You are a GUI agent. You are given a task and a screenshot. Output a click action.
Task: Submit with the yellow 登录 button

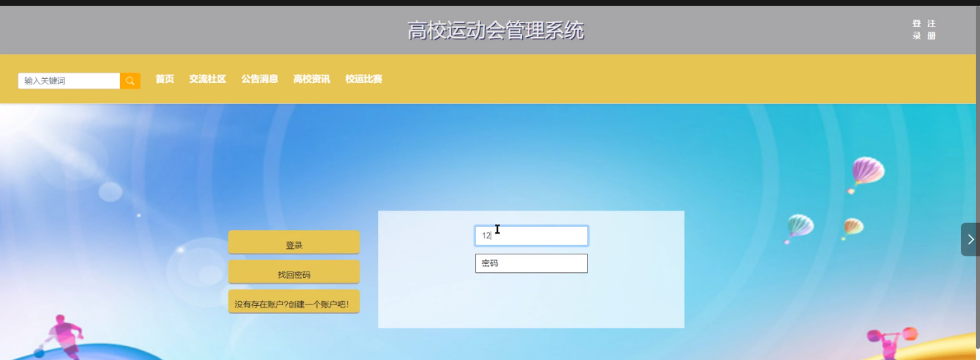pos(294,242)
